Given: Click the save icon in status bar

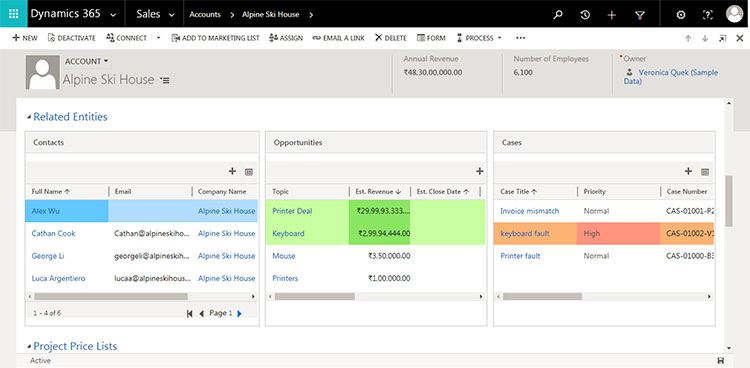Looking at the screenshot, I should 720,360.
